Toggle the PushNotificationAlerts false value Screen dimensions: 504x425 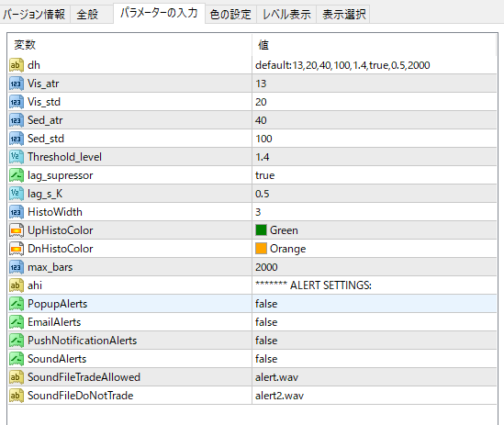pyautogui.click(x=375, y=341)
